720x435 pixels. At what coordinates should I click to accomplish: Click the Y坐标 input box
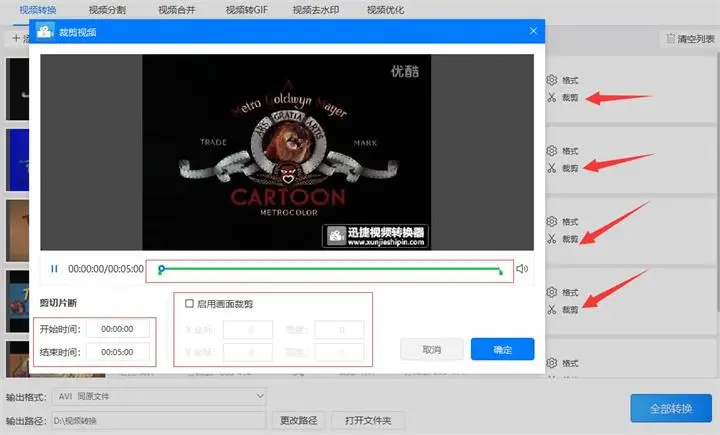[248, 353]
